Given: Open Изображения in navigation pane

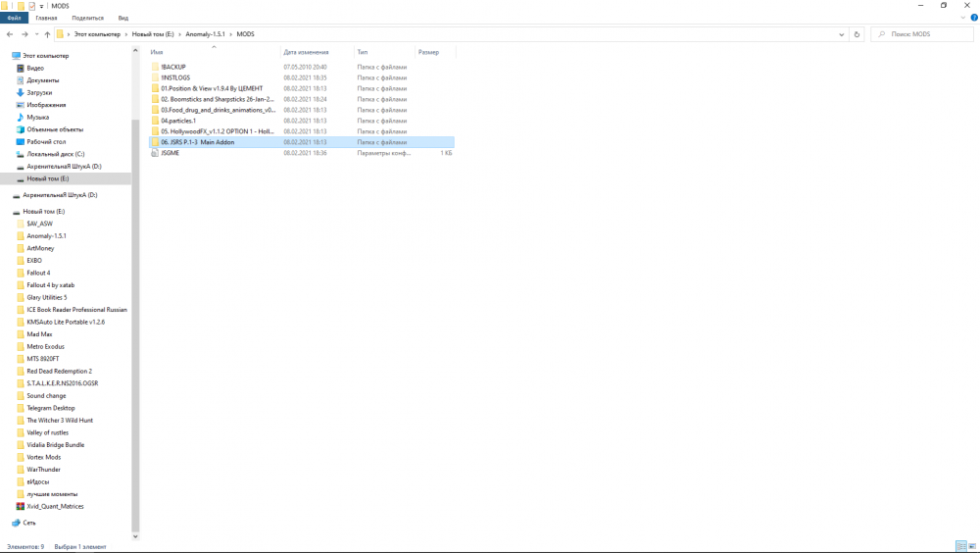Looking at the screenshot, I should pos(46,105).
